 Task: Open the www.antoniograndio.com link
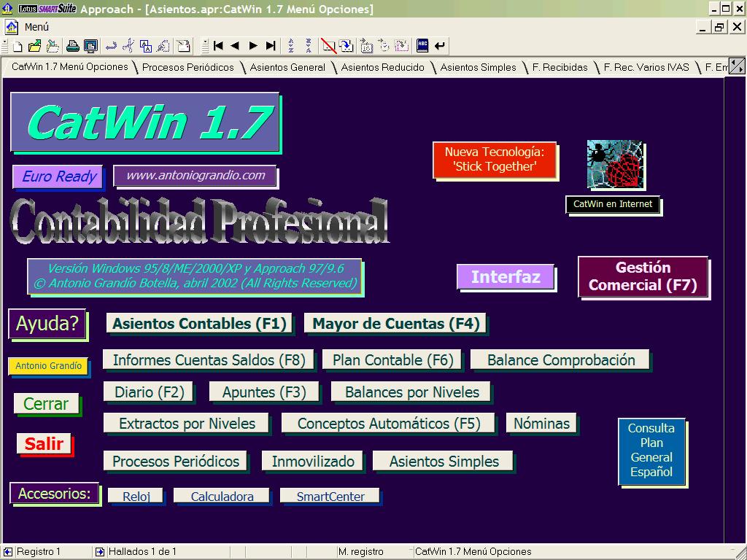pos(195,176)
